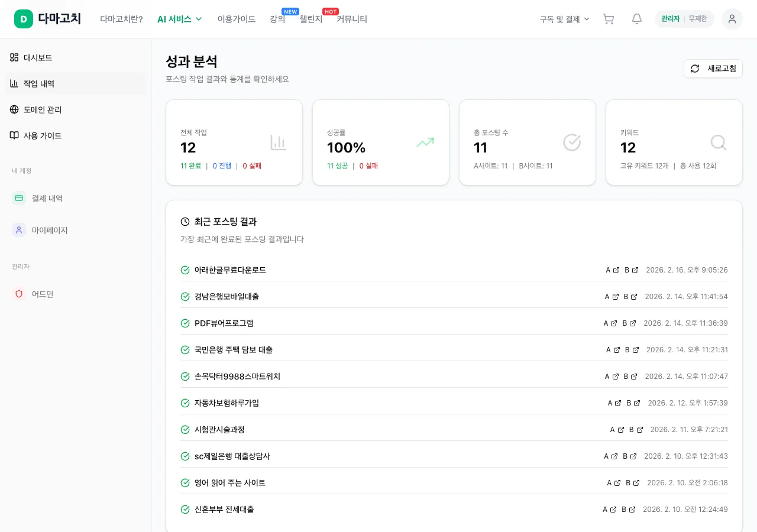Open site B link for sc제일은행 대출상담사
This screenshot has height=532, width=757.
pyautogui.click(x=630, y=456)
